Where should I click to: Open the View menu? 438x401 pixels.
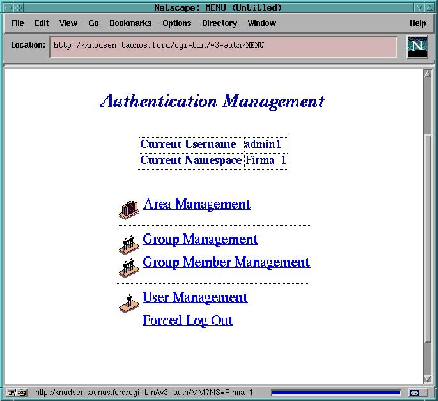(x=68, y=23)
